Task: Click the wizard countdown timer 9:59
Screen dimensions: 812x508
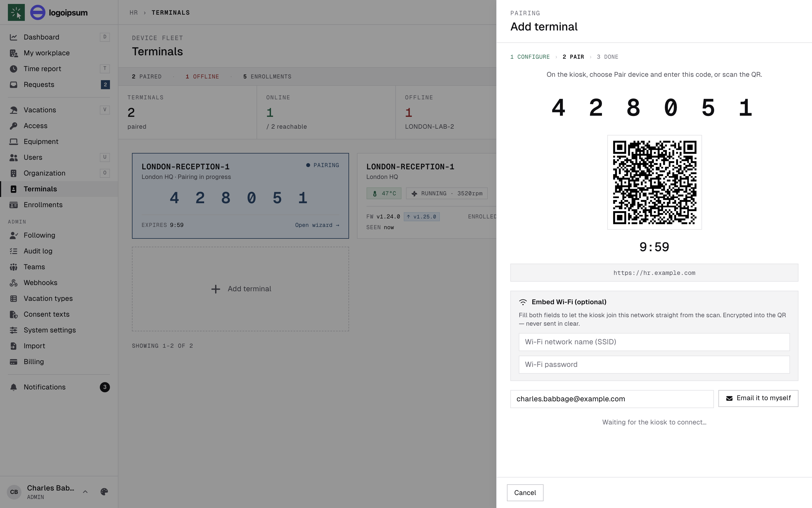Action: click(654, 247)
